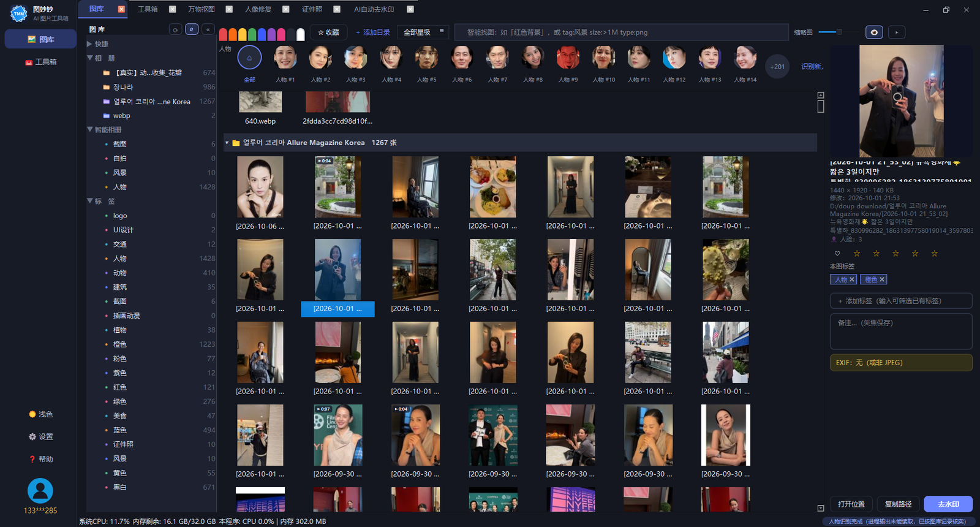
Task: Click the 去水印 button
Action: point(948,504)
